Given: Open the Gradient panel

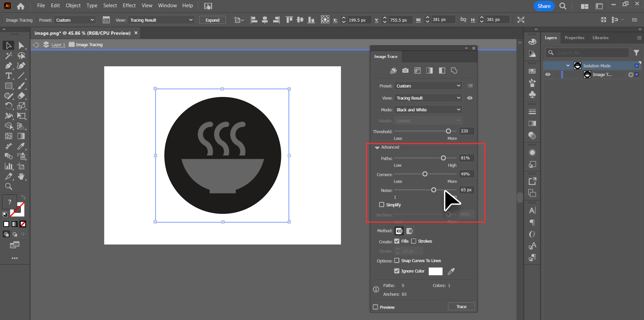Looking at the screenshot, I should pos(532,123).
